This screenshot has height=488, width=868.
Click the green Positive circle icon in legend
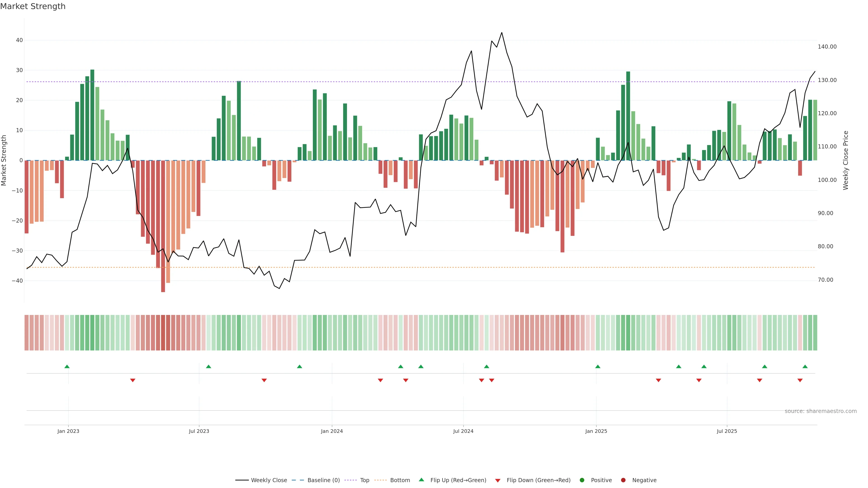point(582,480)
